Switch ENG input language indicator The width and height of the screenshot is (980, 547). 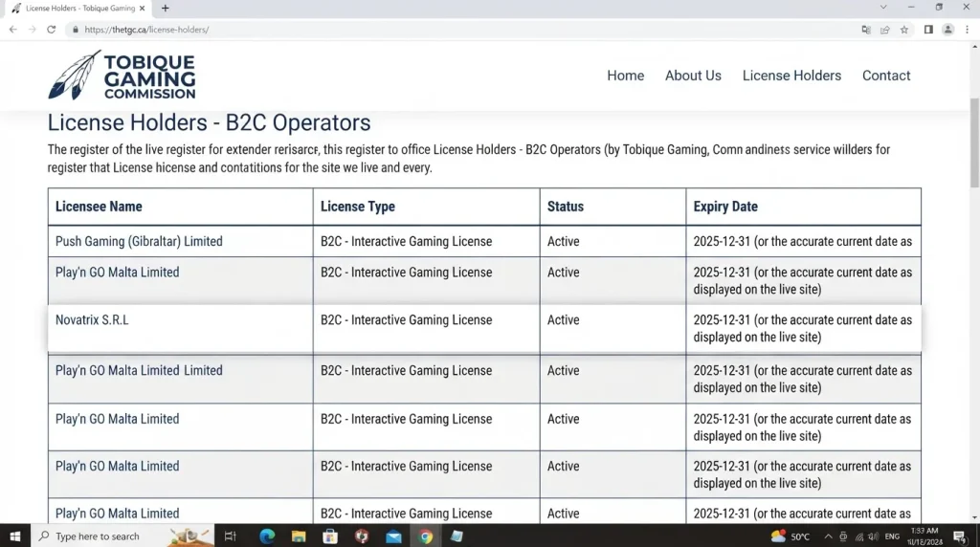point(892,536)
